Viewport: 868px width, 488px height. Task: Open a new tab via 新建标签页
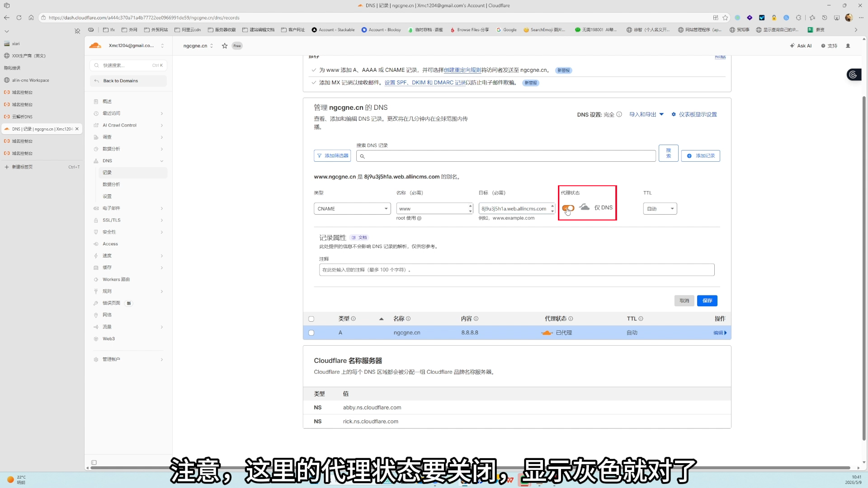point(42,167)
